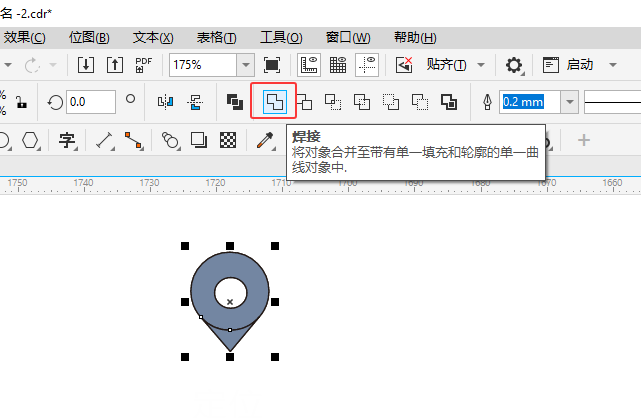Open the 文本(X) menu

click(x=153, y=38)
